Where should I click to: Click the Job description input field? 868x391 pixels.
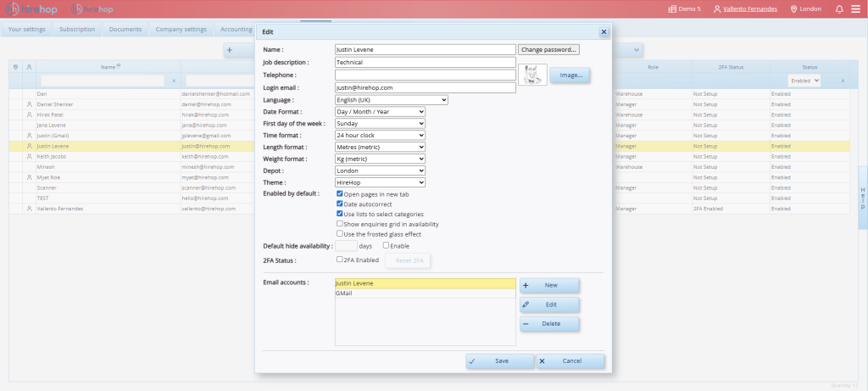click(426, 62)
